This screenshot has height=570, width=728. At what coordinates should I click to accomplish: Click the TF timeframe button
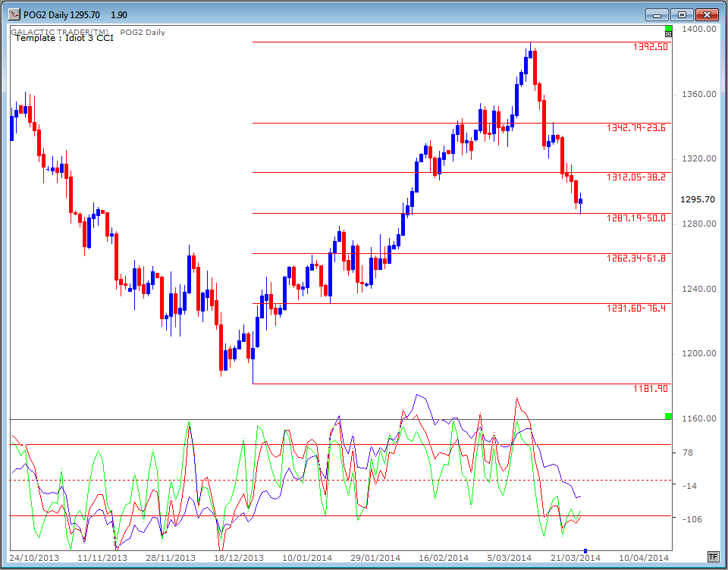coord(713,556)
